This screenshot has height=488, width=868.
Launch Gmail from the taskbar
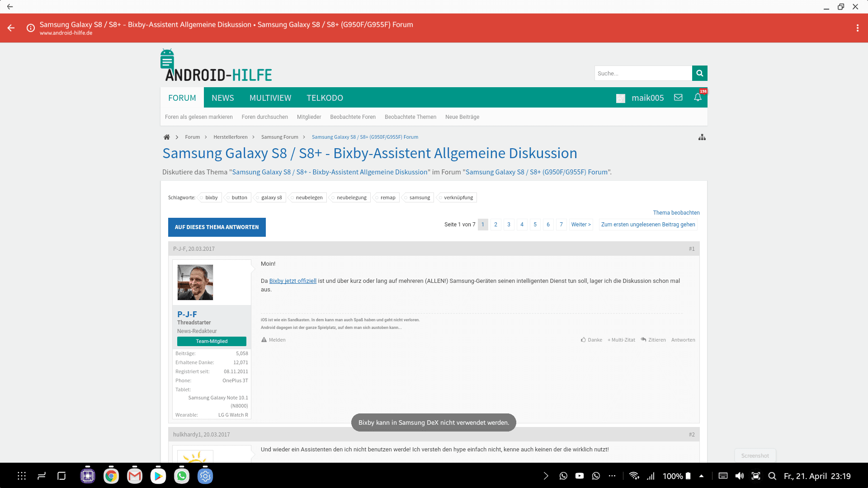coord(135,476)
